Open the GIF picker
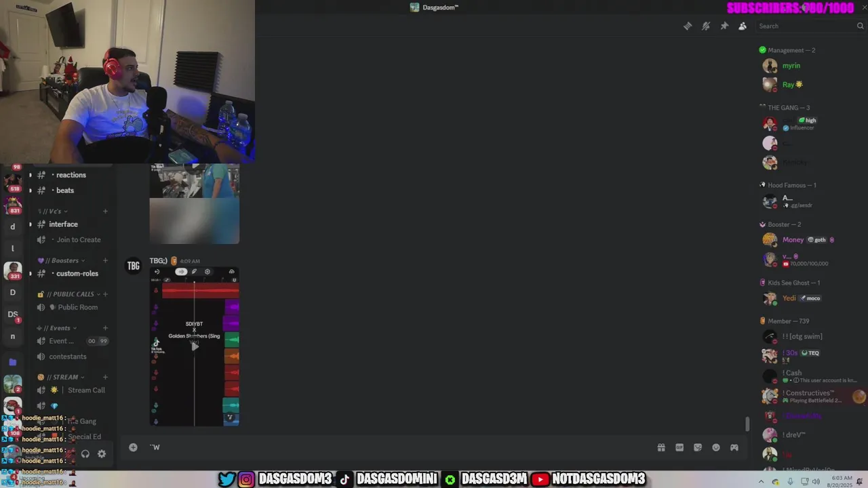The height and width of the screenshot is (488, 868). (x=679, y=447)
